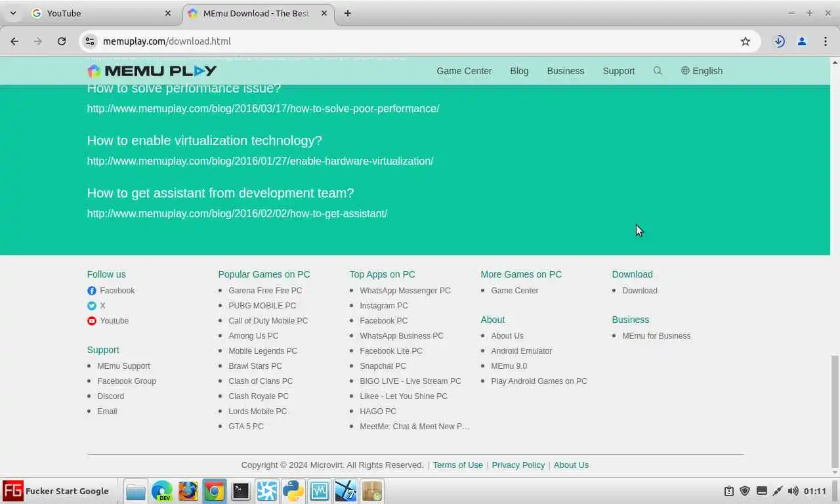This screenshot has height=504, width=840.
Task: Open the Email support link
Action: [107, 411]
